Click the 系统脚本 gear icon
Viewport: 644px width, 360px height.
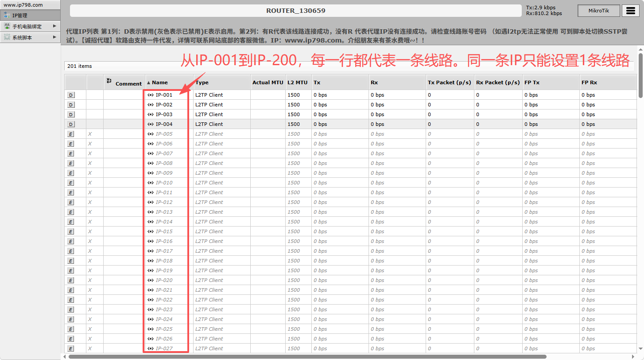[x=7, y=37]
